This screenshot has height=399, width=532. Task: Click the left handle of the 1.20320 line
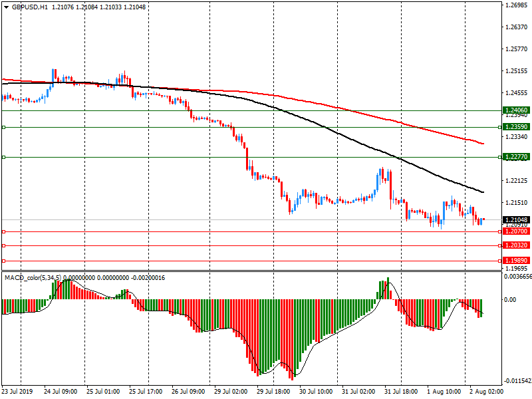4,245
